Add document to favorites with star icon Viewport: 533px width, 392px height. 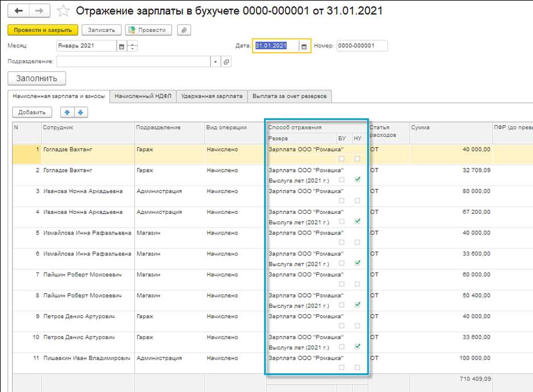(x=63, y=11)
